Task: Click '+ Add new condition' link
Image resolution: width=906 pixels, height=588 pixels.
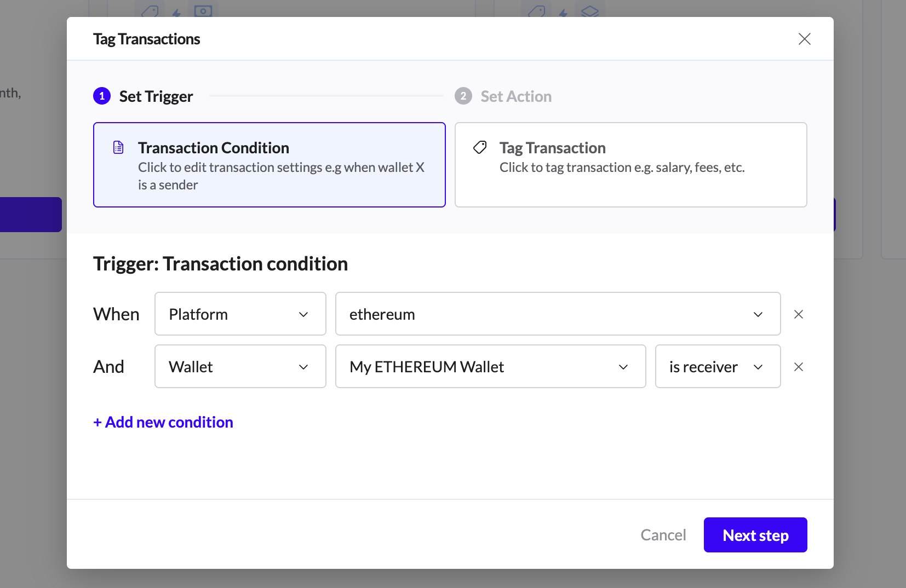Action: click(x=163, y=422)
